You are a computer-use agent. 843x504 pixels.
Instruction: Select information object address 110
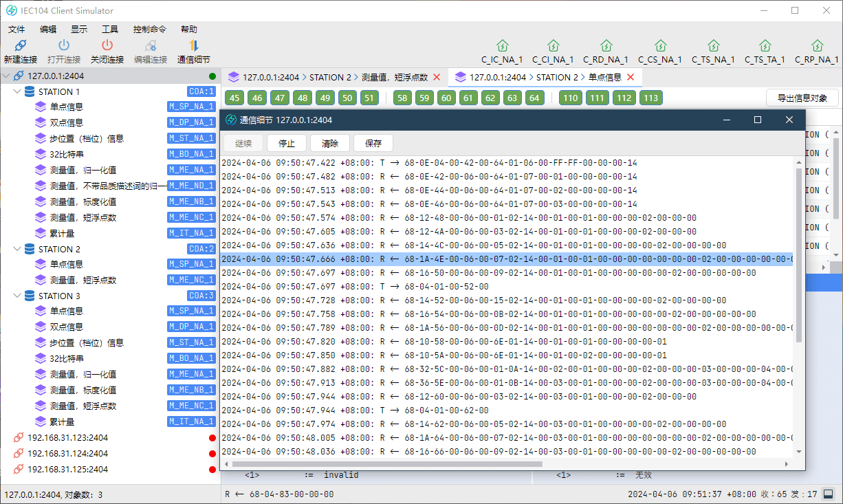[570, 98]
